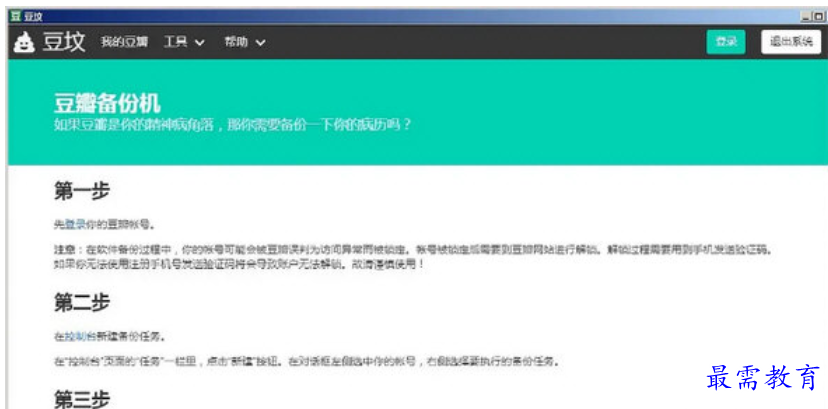Viewport: 828px width, 409px height.
Task: Minimize the 豆坟 window
Action: (x=806, y=17)
